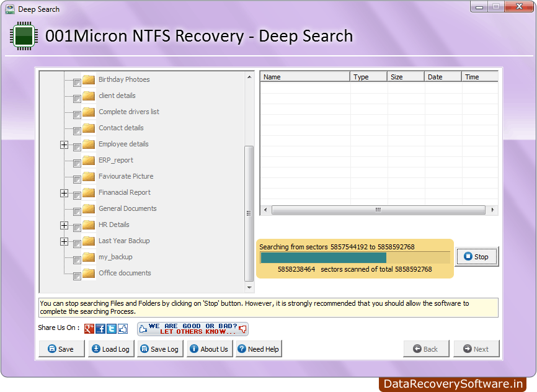Open the About Us dialog
This screenshot has height=392, width=537.
tap(210, 349)
